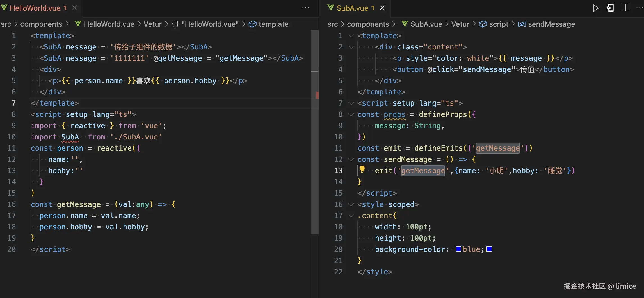Collapse the div class="content" block on line 2
The image size is (644, 298).
click(x=351, y=47)
